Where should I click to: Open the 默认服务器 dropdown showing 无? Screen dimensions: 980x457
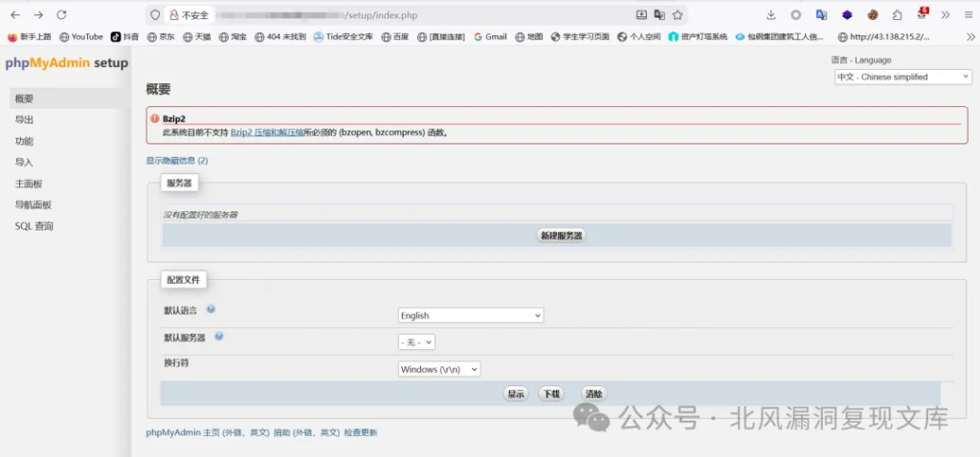[x=416, y=342]
